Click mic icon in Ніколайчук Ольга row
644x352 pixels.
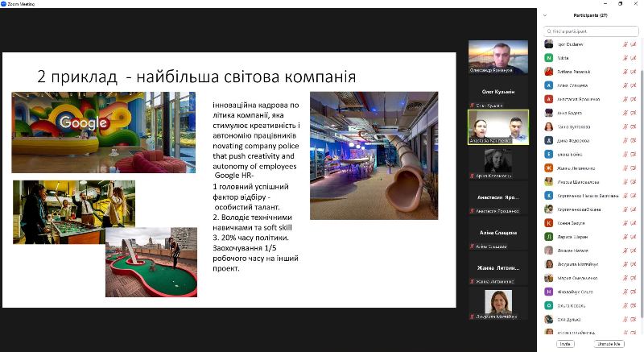[625, 292]
